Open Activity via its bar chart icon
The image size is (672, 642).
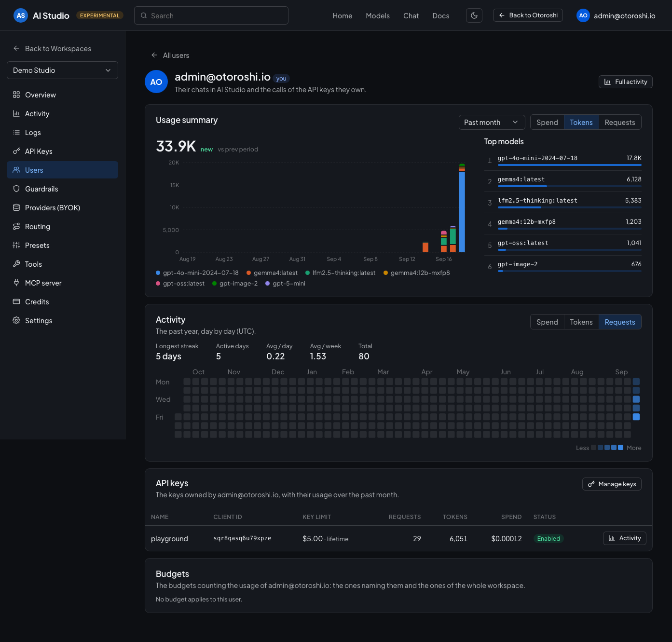tap(16, 113)
